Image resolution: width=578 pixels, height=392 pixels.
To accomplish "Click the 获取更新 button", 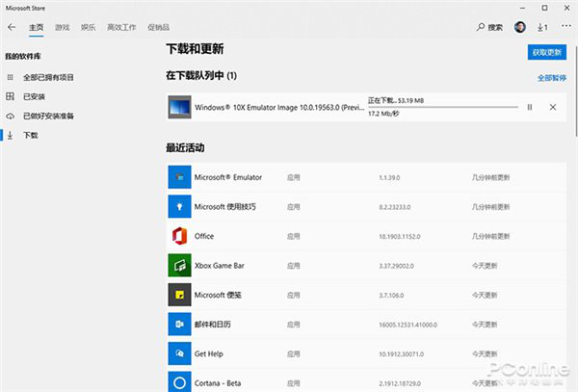I will 547,52.
